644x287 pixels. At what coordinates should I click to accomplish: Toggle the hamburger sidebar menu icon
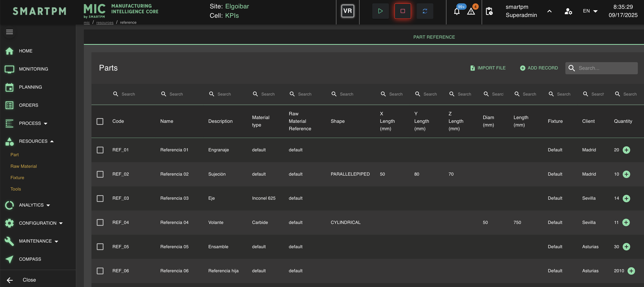[x=10, y=32]
